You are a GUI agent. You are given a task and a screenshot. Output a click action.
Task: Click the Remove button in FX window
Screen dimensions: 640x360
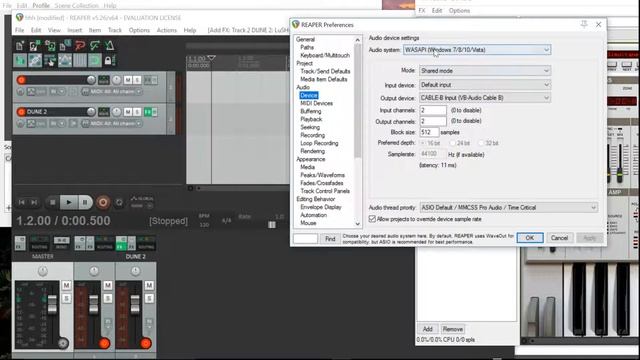pyautogui.click(x=453, y=329)
